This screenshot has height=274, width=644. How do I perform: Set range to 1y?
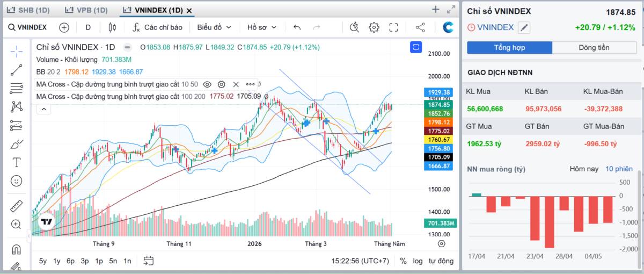(56, 261)
